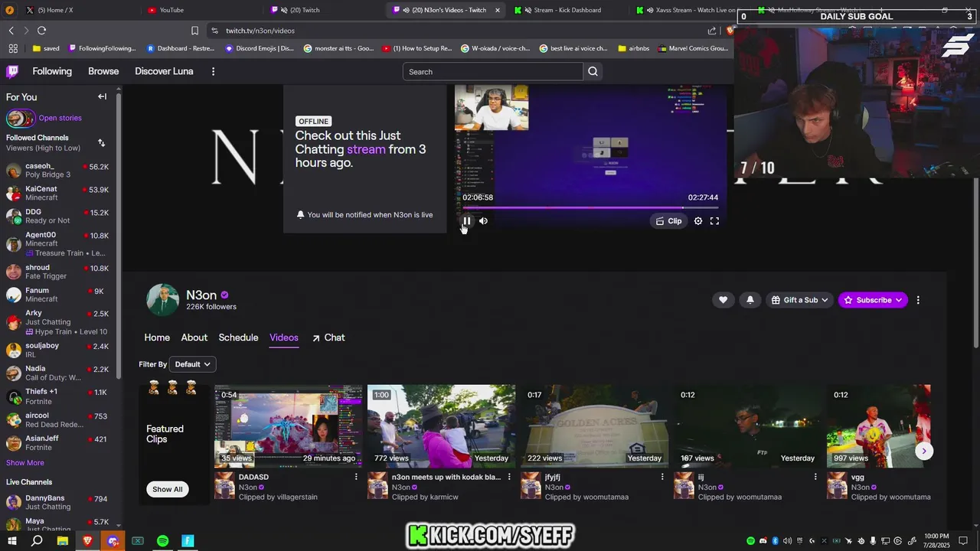
Task: Switch to Stream - Kick Dashboard tab
Action: (x=567, y=10)
